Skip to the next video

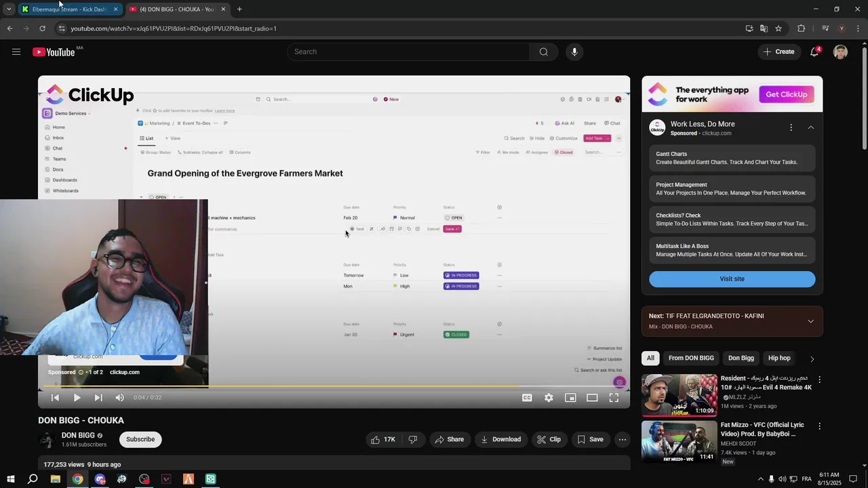click(98, 398)
